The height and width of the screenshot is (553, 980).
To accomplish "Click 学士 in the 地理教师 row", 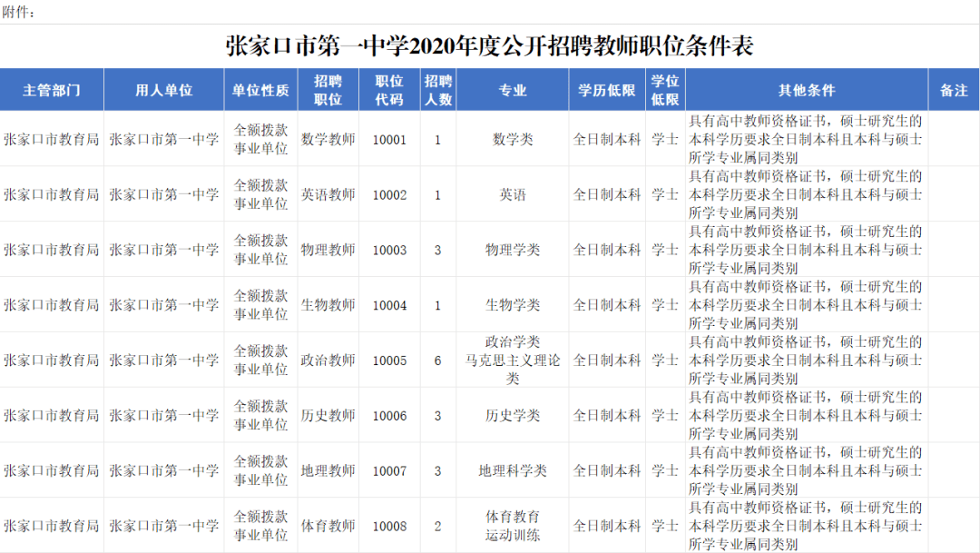I will tap(665, 470).
